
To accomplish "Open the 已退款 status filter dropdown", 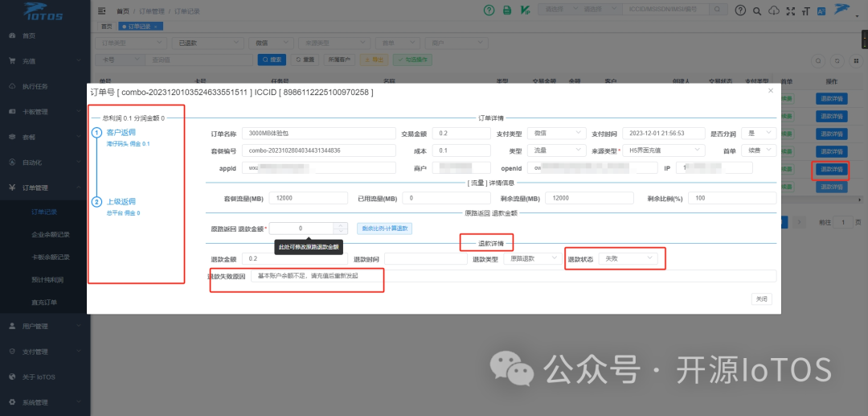I will pos(207,43).
